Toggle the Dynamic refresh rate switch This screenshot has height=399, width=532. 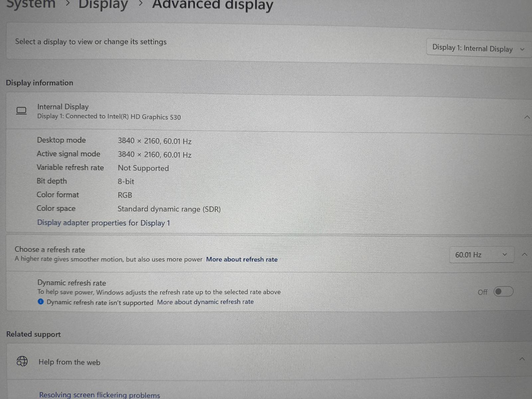(503, 292)
